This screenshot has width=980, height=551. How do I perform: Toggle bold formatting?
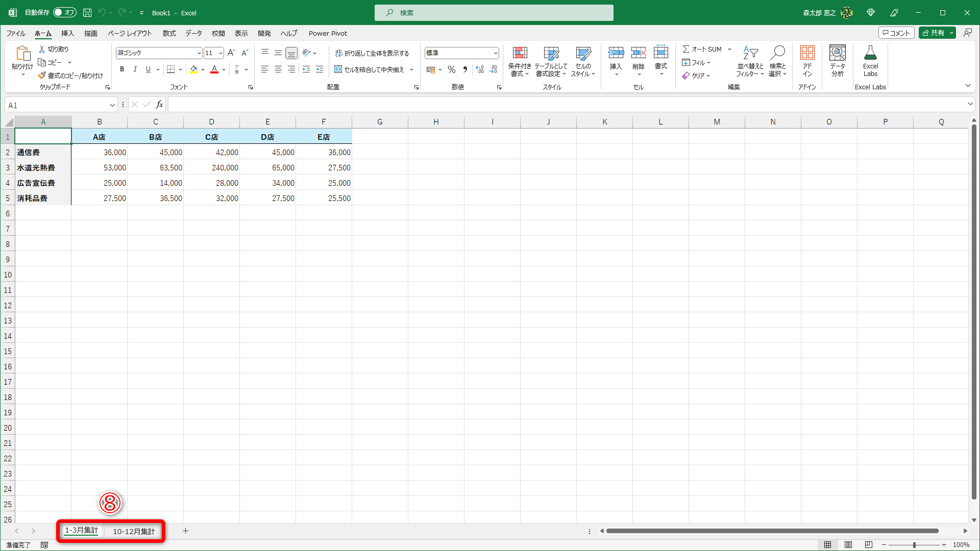[121, 69]
